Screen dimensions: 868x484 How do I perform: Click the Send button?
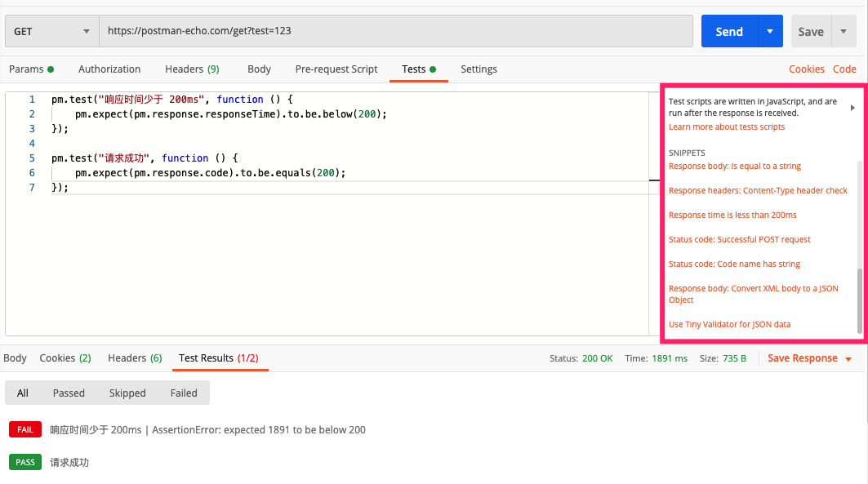(729, 31)
